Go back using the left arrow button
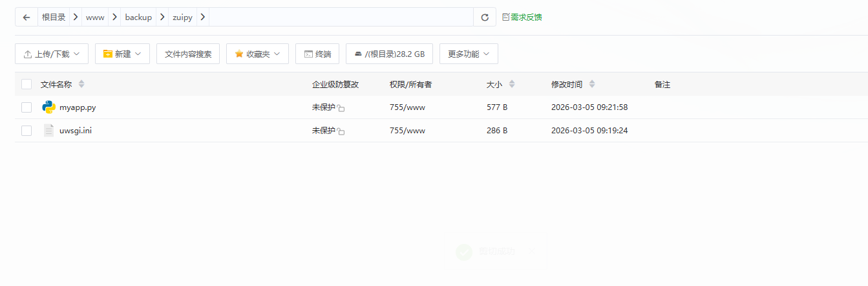This screenshot has width=868, height=286. 26,17
